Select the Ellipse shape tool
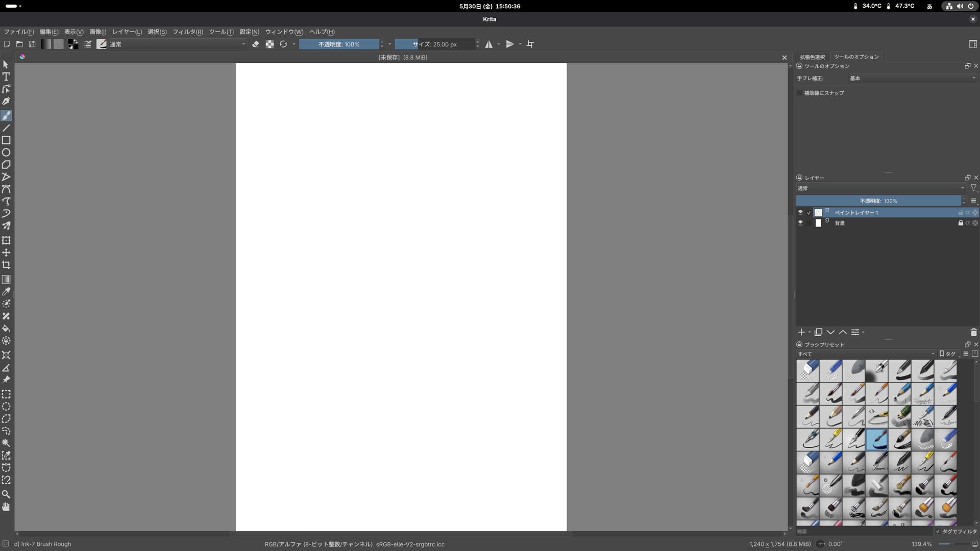The image size is (980, 551). point(6,152)
